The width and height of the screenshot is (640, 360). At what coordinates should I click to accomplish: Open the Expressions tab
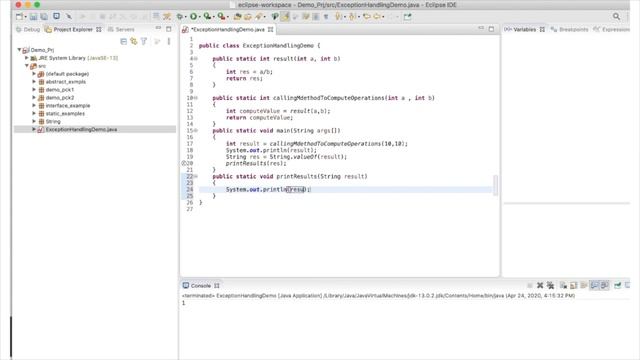tap(611, 29)
